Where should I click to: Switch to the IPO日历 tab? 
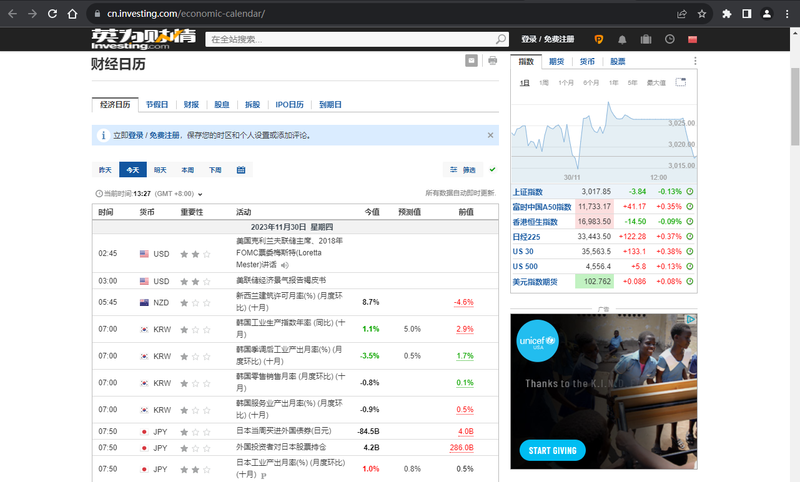coord(289,105)
